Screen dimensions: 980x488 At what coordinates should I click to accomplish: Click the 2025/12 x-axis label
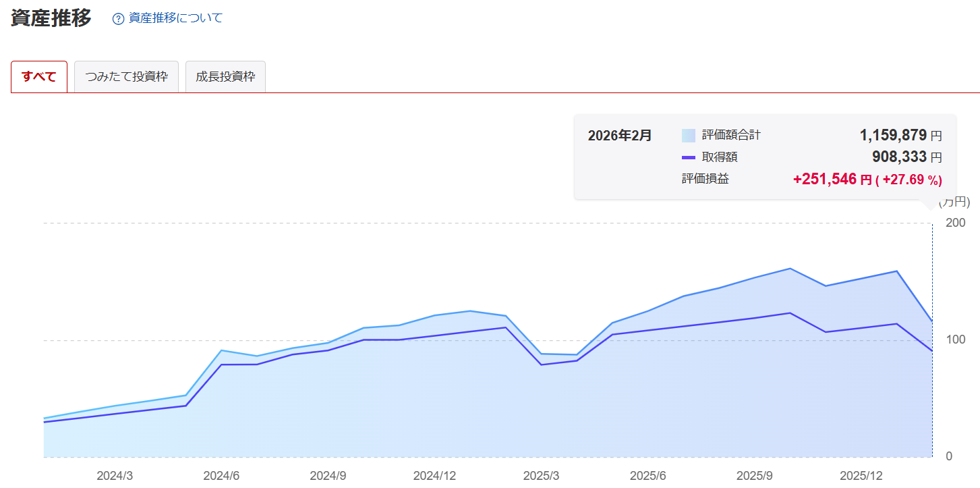coord(861,475)
